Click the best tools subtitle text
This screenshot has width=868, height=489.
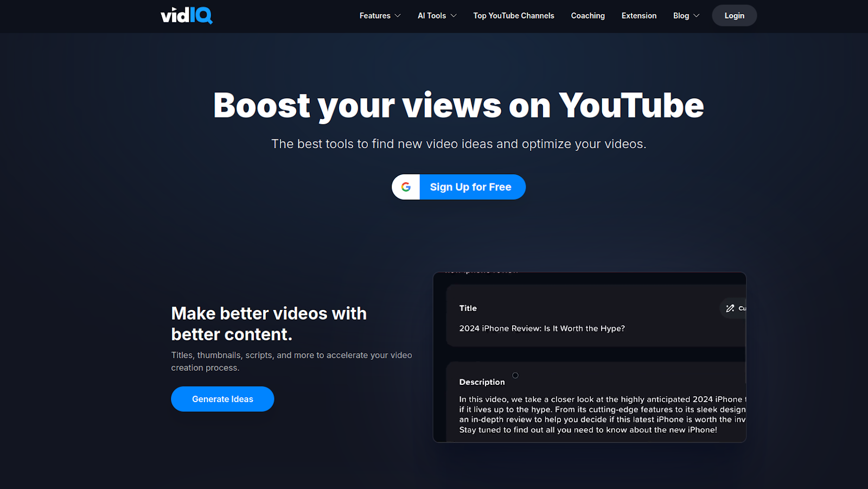click(x=458, y=144)
